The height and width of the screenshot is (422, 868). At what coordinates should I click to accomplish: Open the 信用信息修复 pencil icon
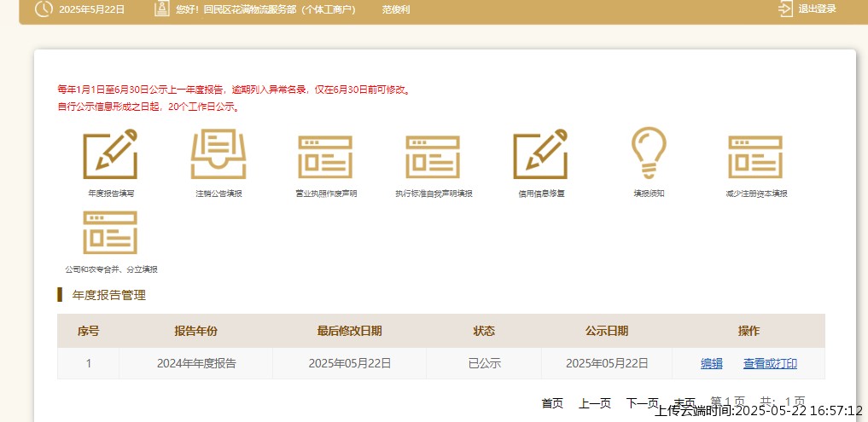tap(541, 154)
